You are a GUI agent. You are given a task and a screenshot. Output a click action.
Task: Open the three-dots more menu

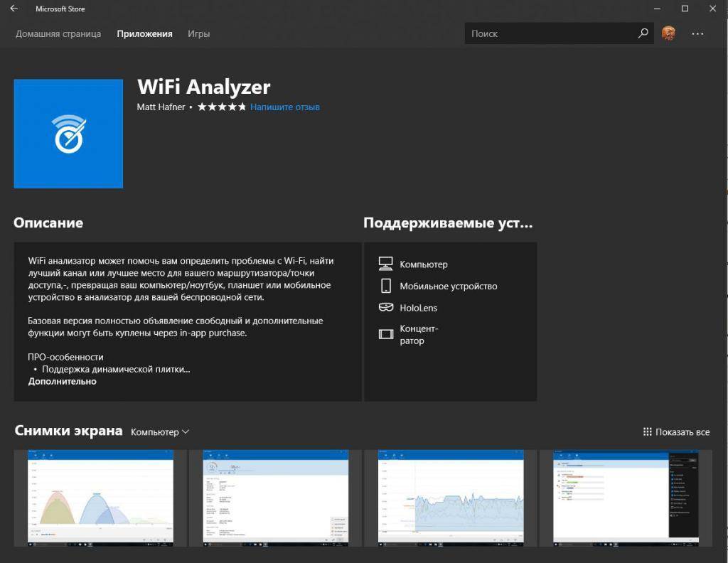(697, 34)
